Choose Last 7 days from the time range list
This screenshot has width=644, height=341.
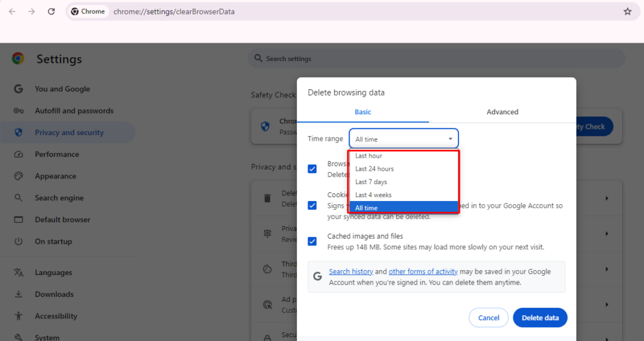403,181
